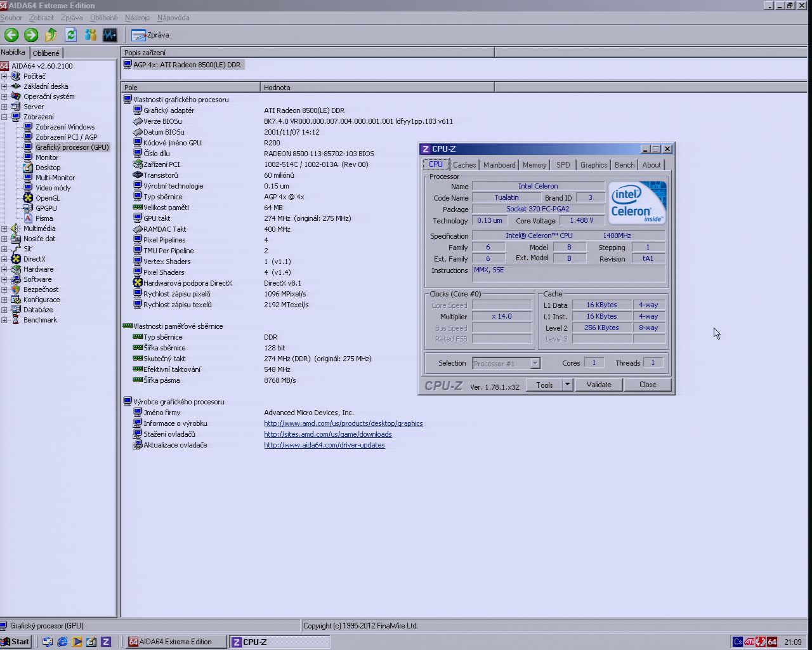Click the Hardware tree icon
The width and height of the screenshot is (812, 650).
click(16, 269)
